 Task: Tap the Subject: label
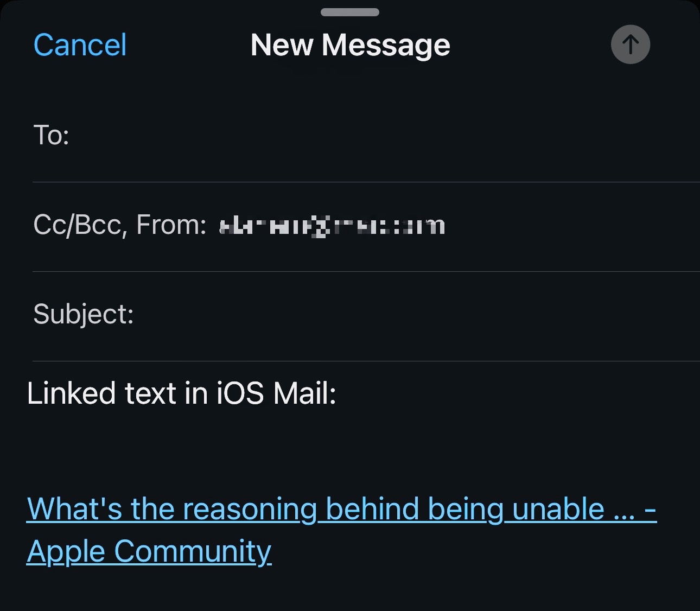83,314
